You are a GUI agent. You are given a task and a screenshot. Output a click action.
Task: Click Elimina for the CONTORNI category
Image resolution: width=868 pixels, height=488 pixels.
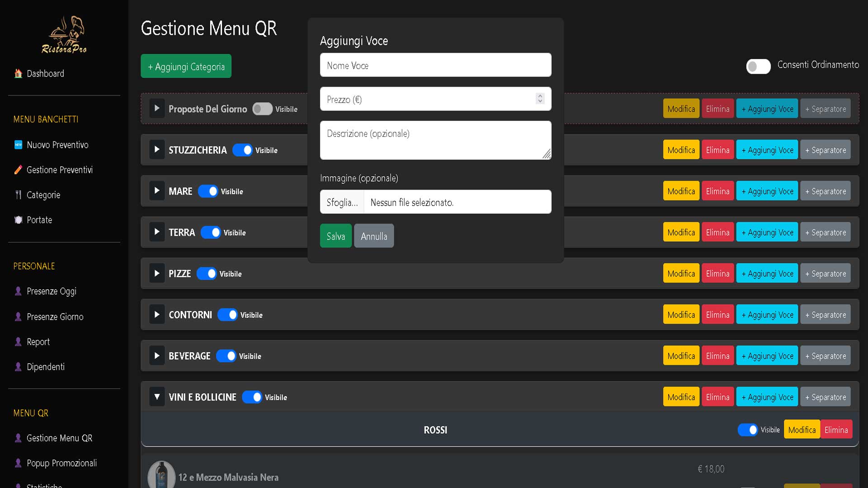click(718, 314)
